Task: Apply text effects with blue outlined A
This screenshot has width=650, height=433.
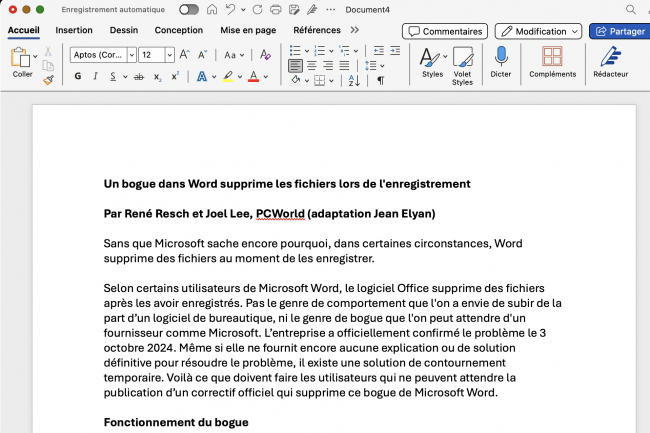Action: (202, 76)
